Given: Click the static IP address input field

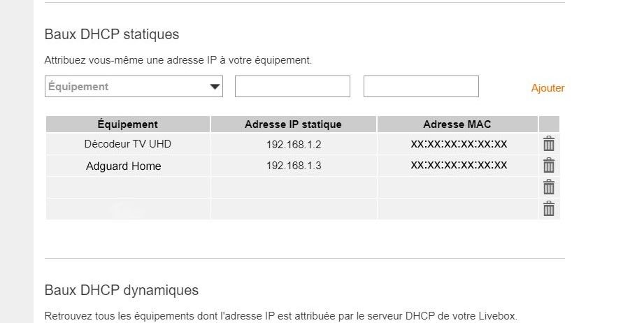Looking at the screenshot, I should pos(292,87).
